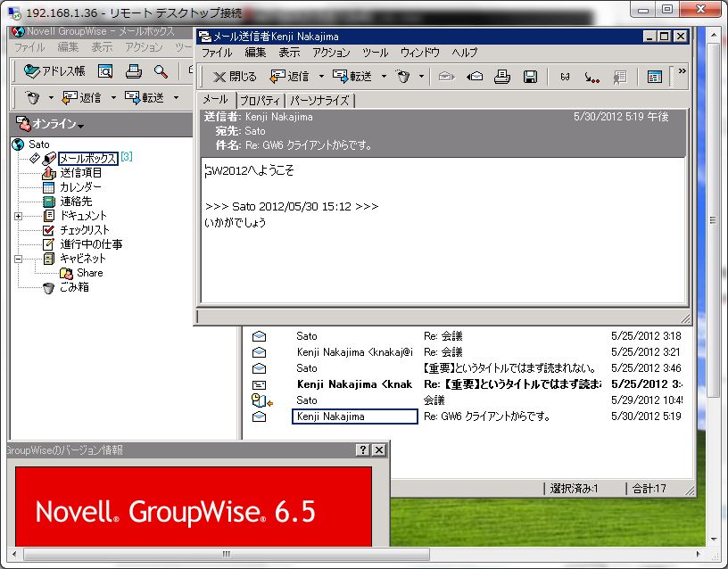This screenshot has height=569, width=728.
Task: Open the ウィンドウ menu in the mail window
Action: tap(419, 53)
